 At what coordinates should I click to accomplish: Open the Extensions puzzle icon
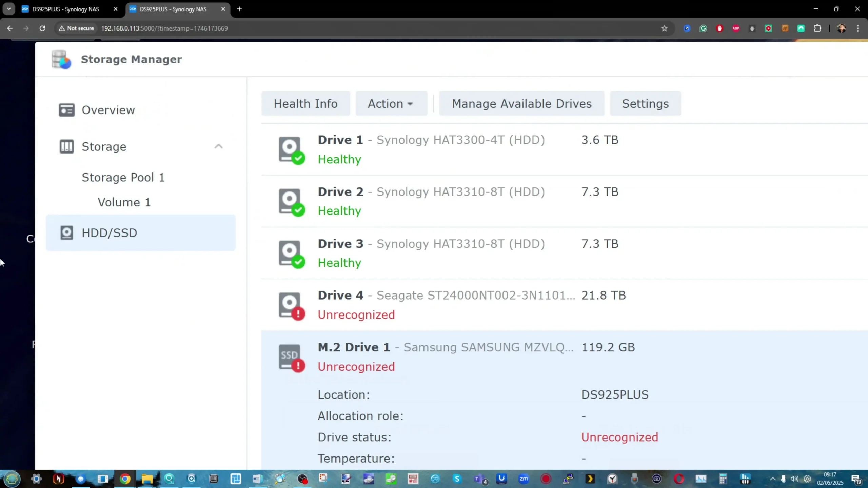click(x=817, y=28)
